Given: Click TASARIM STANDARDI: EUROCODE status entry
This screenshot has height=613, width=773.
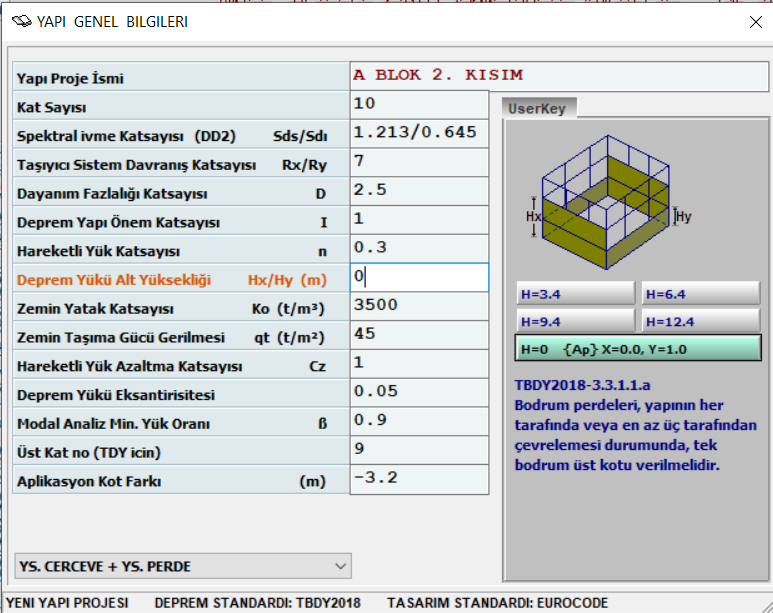Looking at the screenshot, I should [x=497, y=603].
